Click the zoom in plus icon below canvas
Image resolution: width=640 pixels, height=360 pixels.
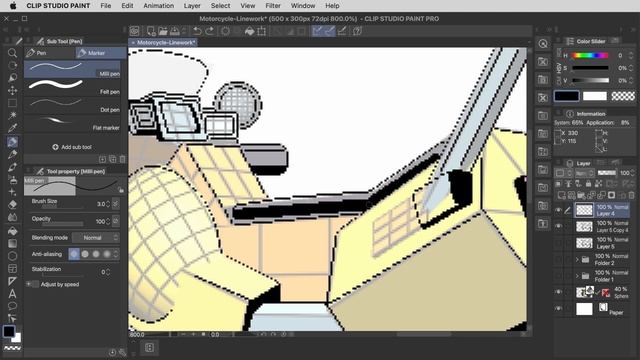coord(194,334)
